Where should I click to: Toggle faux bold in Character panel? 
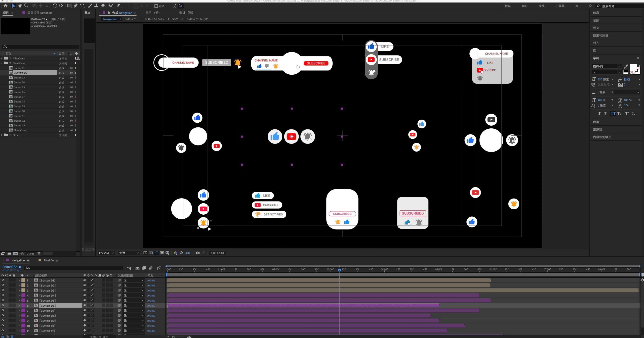click(x=599, y=114)
